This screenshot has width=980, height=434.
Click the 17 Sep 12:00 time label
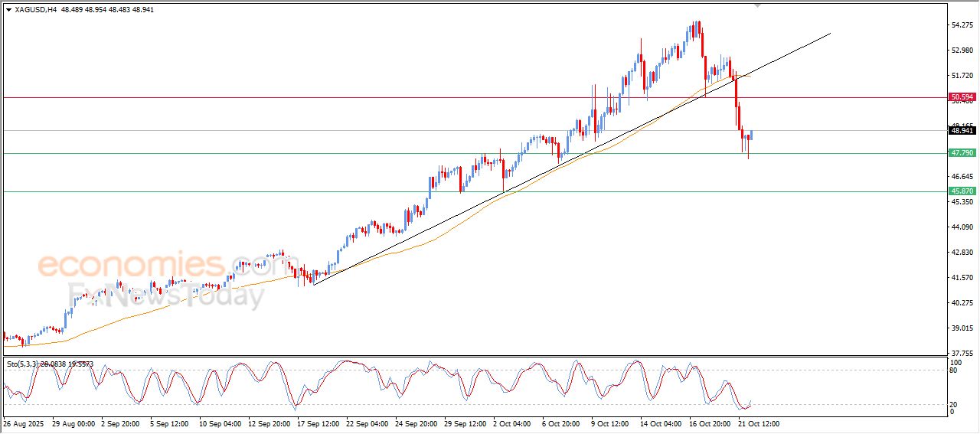pos(317,423)
